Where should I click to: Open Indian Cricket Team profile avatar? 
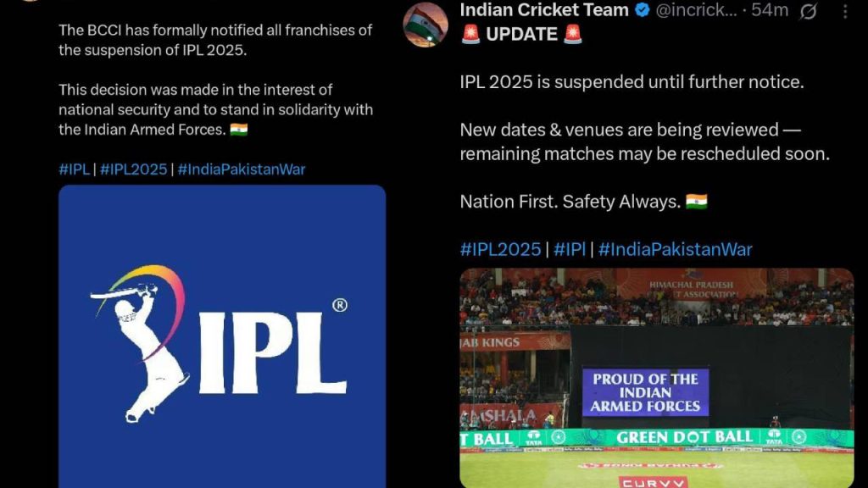[x=426, y=25]
